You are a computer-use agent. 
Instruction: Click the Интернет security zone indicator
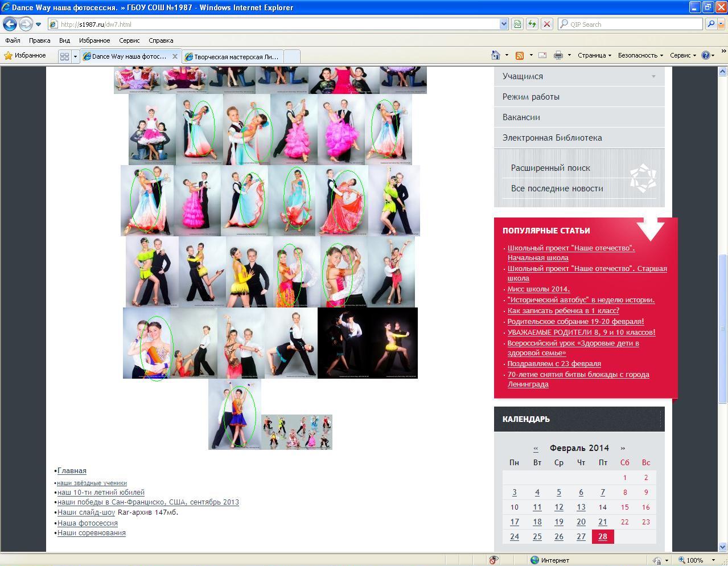[550, 560]
